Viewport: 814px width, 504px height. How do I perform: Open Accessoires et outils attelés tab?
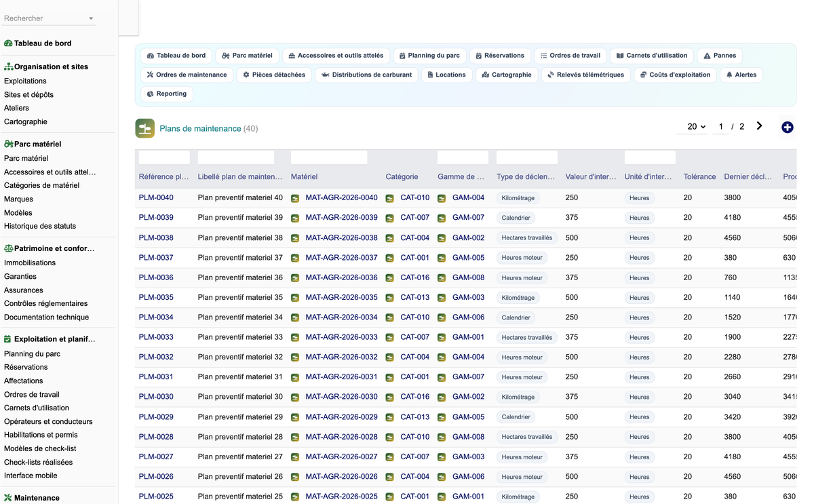tap(336, 56)
